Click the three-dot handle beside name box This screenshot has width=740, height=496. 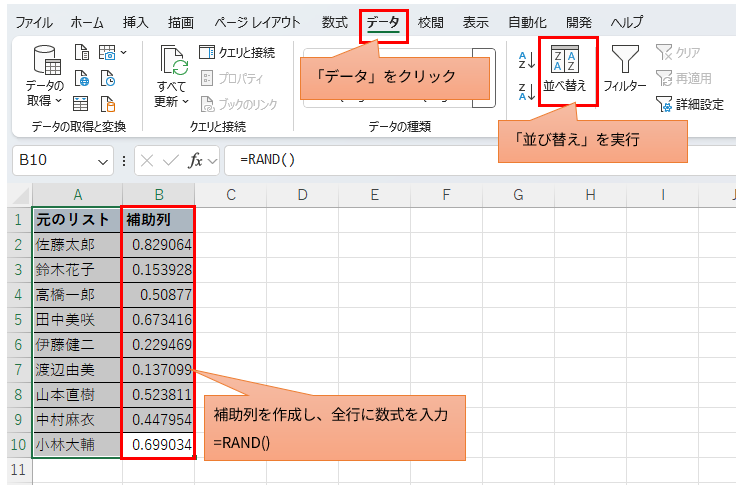124,161
